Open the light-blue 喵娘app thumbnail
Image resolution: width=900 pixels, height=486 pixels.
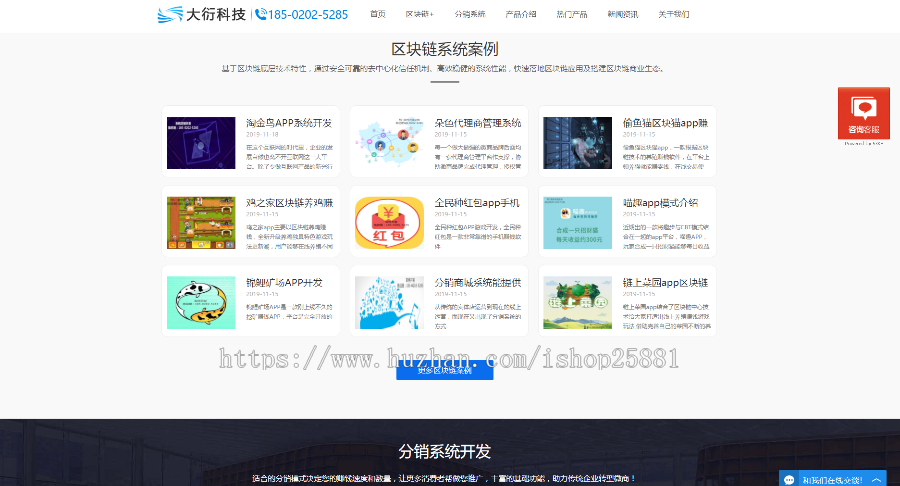tap(577, 223)
